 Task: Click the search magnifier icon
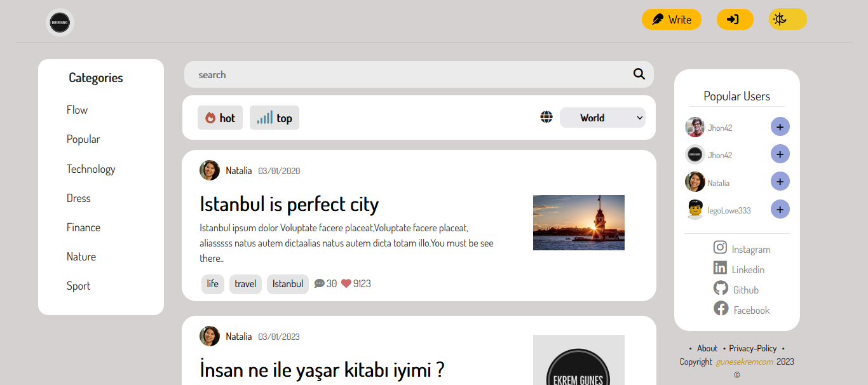639,74
